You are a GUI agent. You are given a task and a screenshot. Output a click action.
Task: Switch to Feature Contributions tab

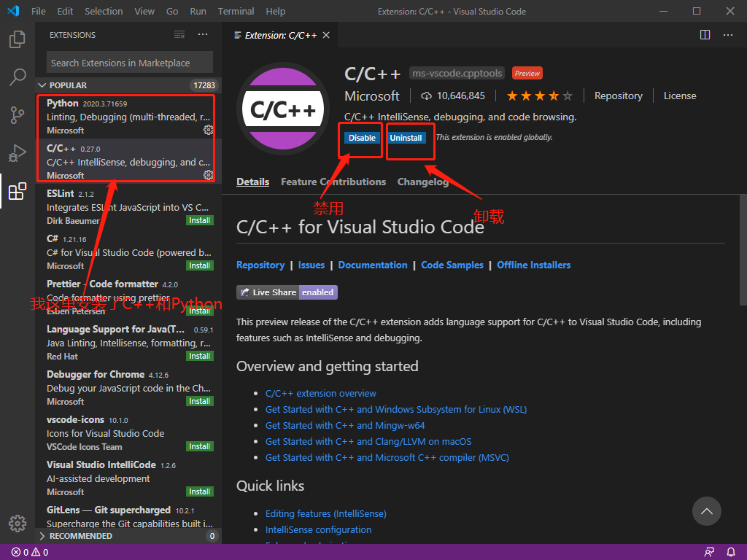pos(333,182)
